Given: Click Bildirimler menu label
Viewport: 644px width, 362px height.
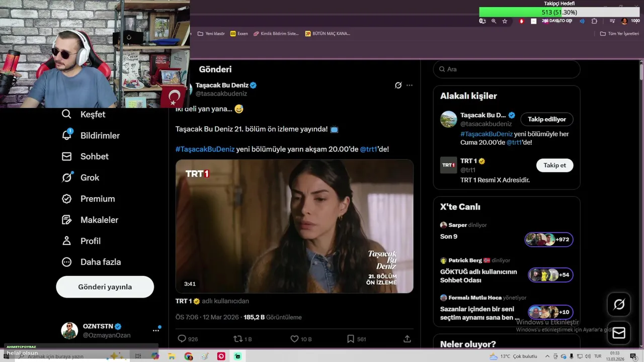Looking at the screenshot, I should point(100,135).
